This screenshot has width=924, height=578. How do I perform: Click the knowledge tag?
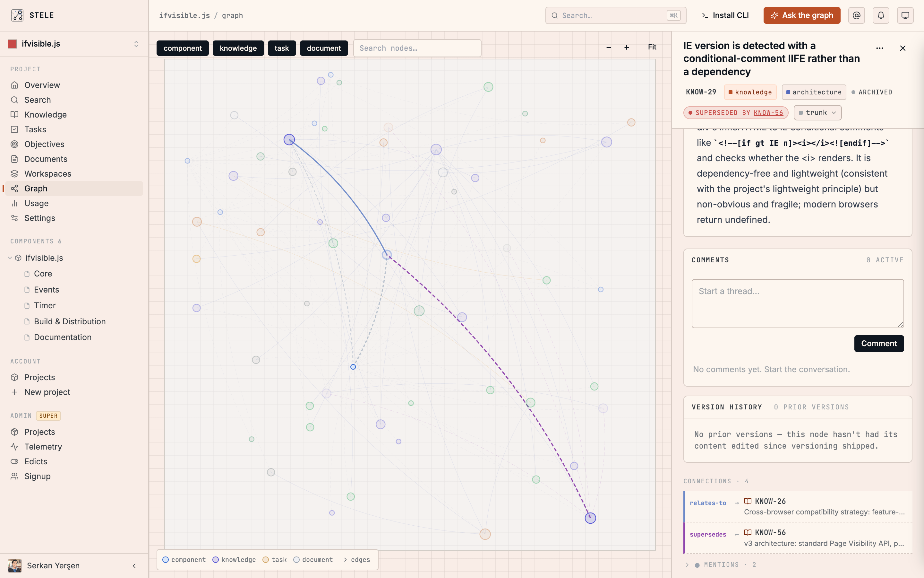pos(750,92)
